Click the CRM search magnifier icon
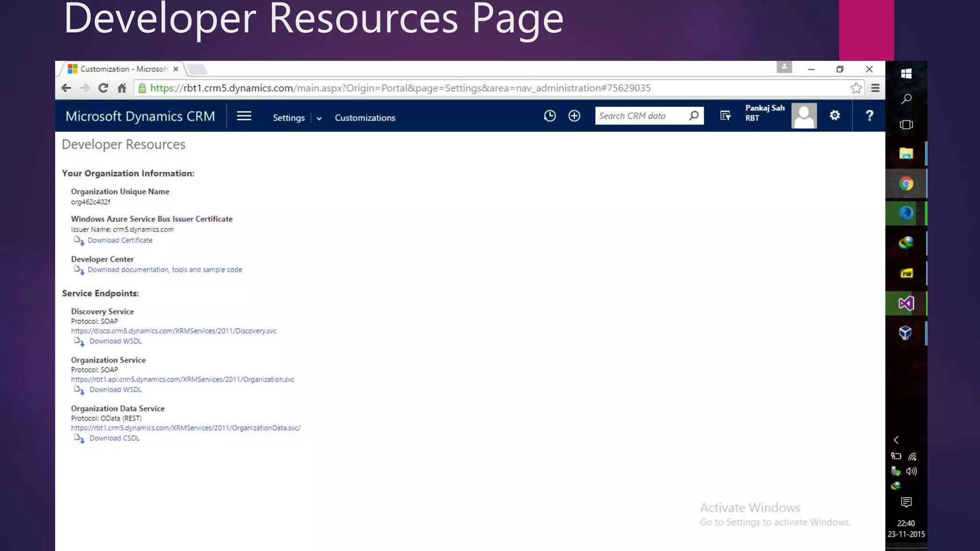The width and height of the screenshot is (980, 551). tap(694, 116)
